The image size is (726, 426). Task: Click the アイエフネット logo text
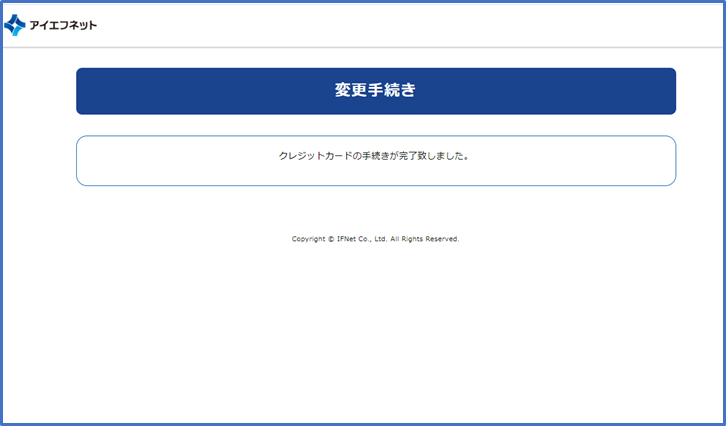click(64, 25)
